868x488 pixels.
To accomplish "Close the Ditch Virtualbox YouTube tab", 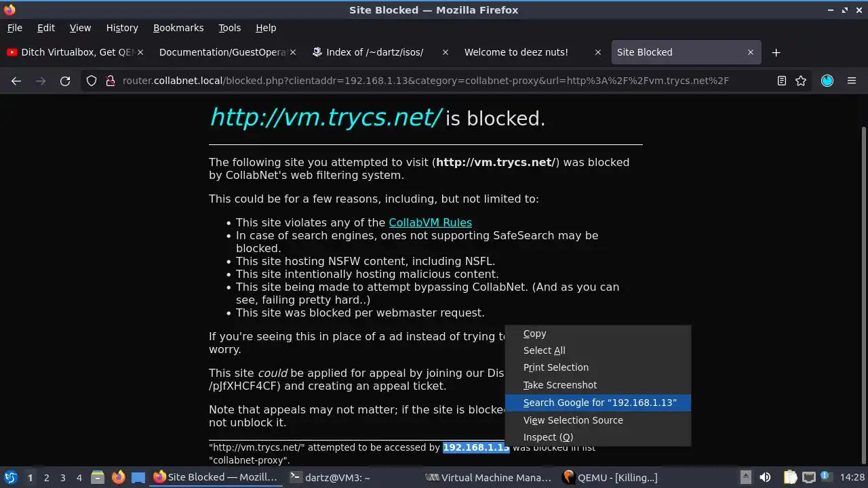I will [x=139, y=52].
